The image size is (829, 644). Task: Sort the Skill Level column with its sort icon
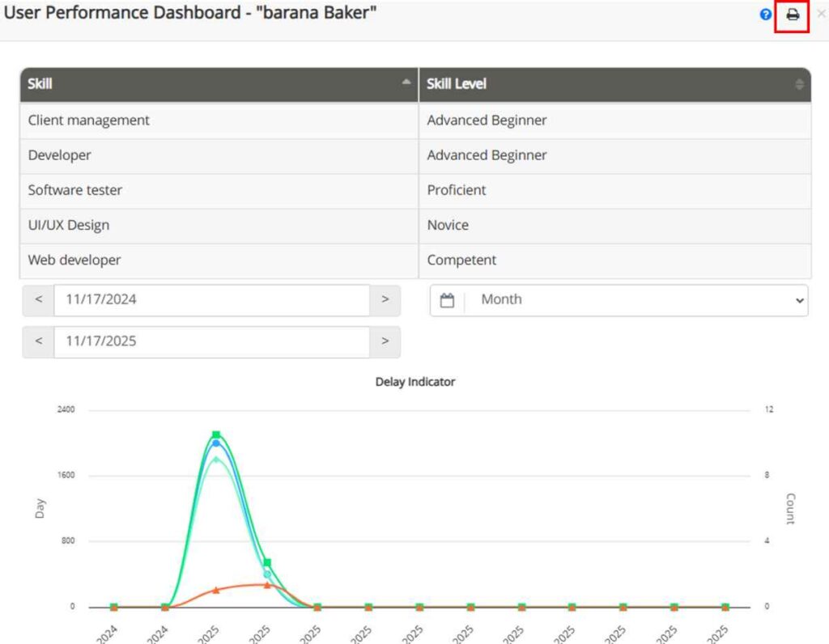tap(797, 83)
